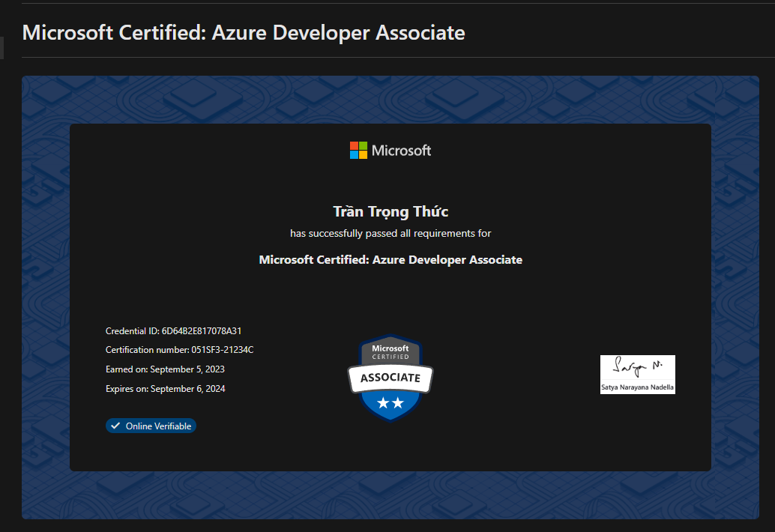Viewport: 775px width, 532px height.
Task: Click the checkmark in Online Verifiable
Action: [115, 426]
